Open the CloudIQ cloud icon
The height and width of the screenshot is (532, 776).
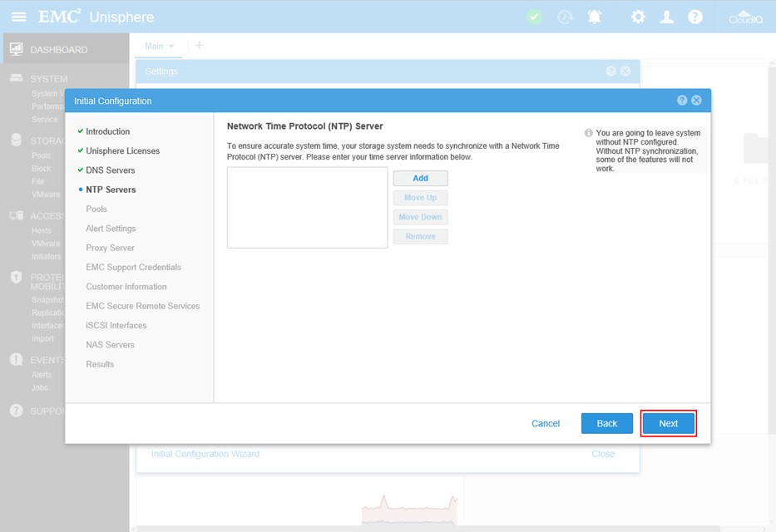click(x=746, y=17)
